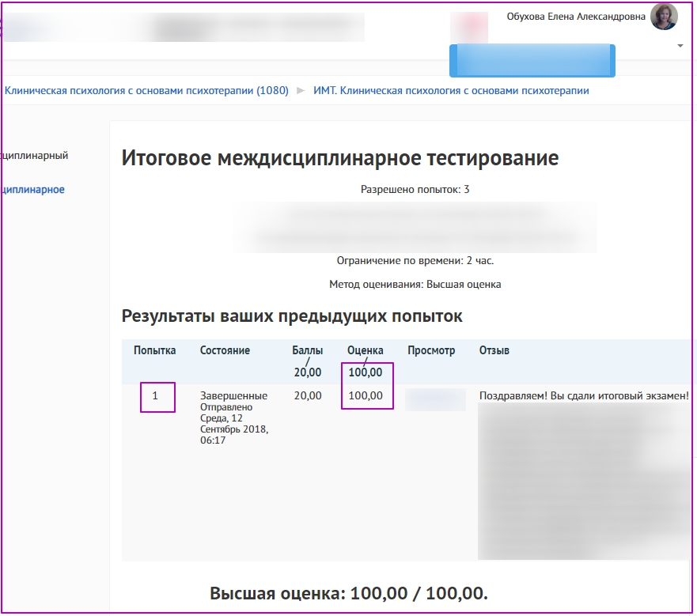Click the blurred review link in Просмотр column

435,399
